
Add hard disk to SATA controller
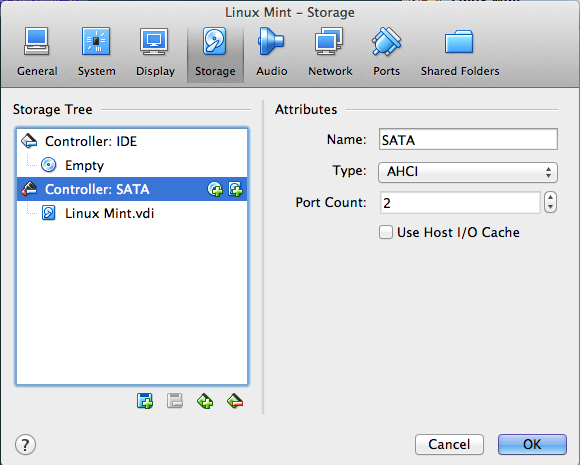236,189
